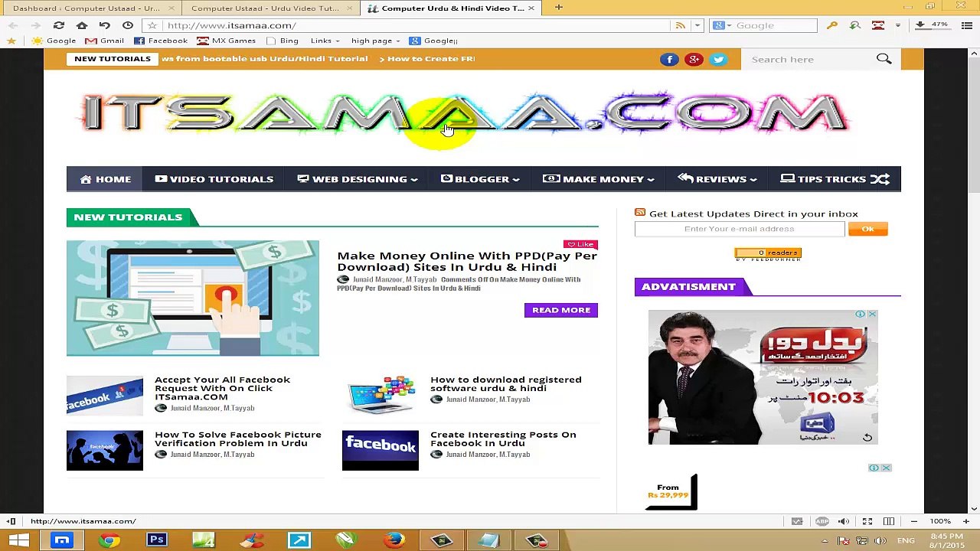This screenshot has width=980, height=551.
Task: Reload the page with the refresh icon
Action: click(x=58, y=25)
